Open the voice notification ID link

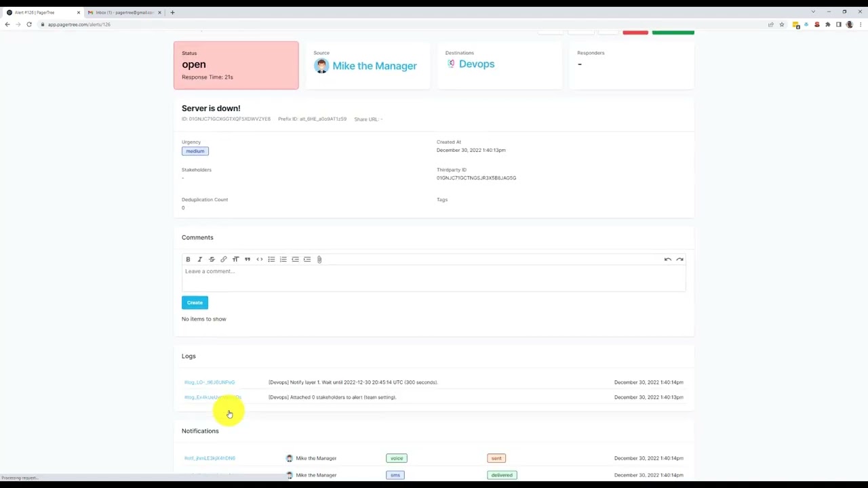[210, 458]
